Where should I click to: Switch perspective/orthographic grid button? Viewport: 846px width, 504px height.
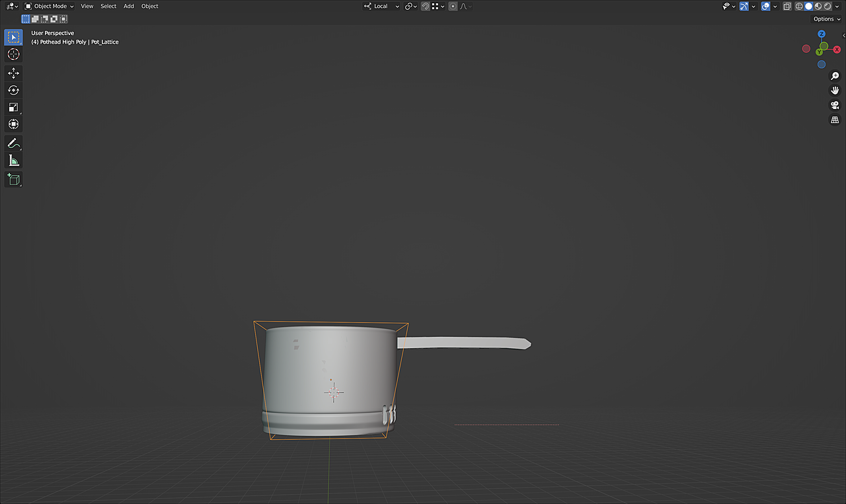pos(835,120)
